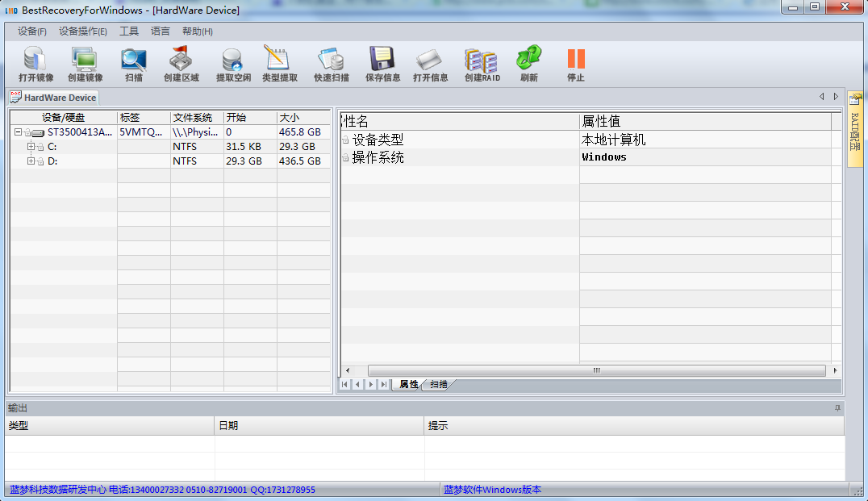Screen dimensions: 868x501
Task: Click the 保存信息 floppy disk icon
Action: [382, 59]
